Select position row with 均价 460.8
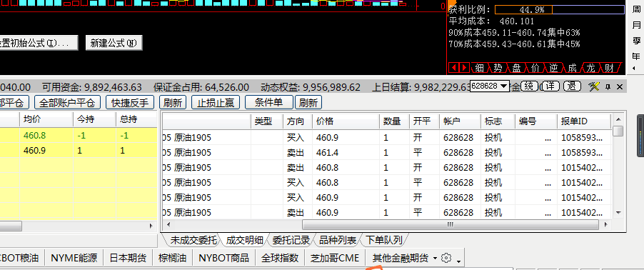Viewport: 644px width, 270px height. (x=79, y=135)
